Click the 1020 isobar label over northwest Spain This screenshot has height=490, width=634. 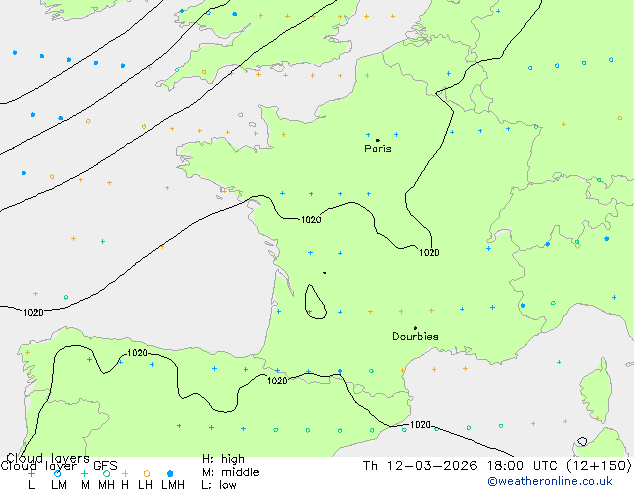(137, 353)
